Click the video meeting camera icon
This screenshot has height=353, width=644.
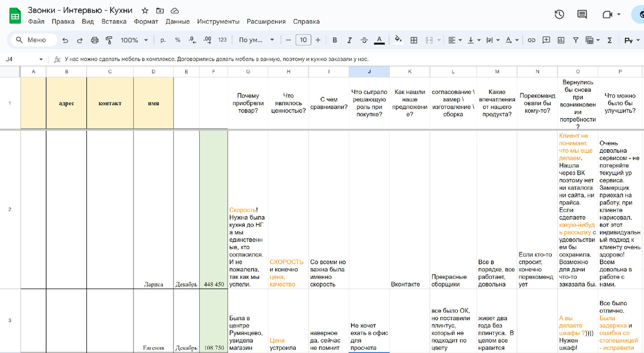(x=607, y=14)
